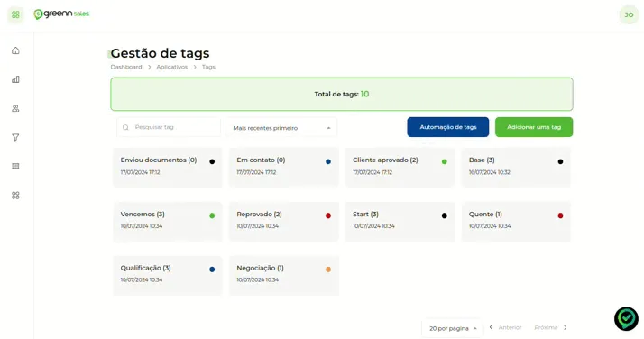Click the Total de tags: 10 banner
Screen dimensions: 644x339
(x=342, y=94)
